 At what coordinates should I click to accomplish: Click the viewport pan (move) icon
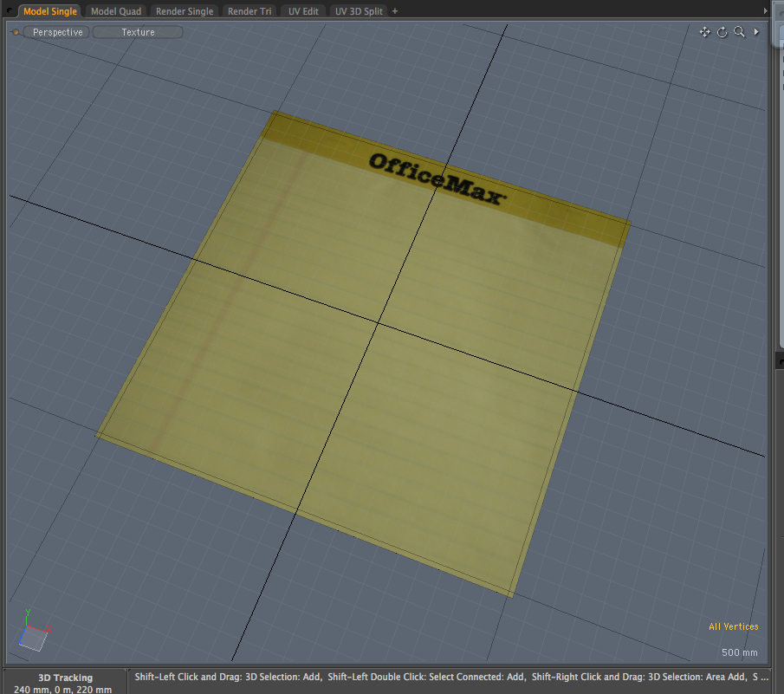[705, 32]
